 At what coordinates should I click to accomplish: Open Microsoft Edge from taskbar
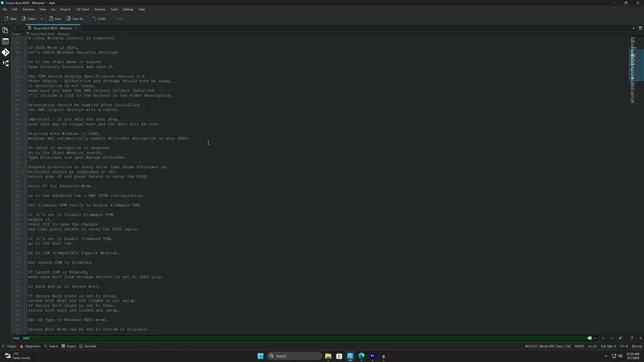[x=361, y=356]
